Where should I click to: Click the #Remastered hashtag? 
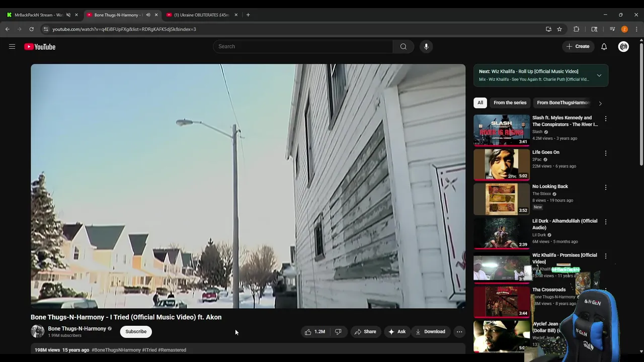pos(172,350)
